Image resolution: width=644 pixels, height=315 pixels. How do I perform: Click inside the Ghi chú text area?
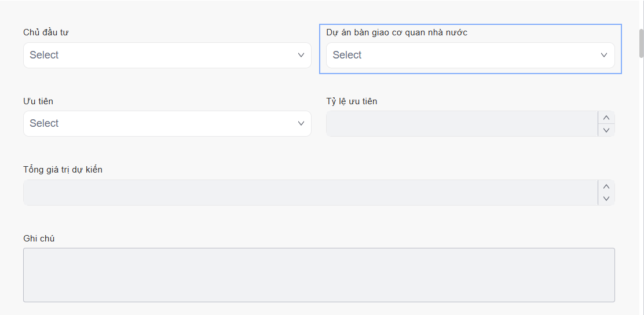319,275
